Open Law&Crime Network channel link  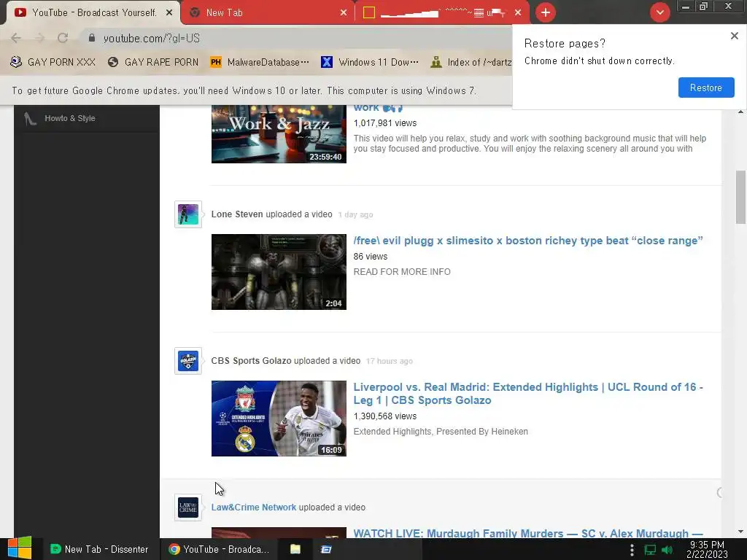tap(253, 507)
